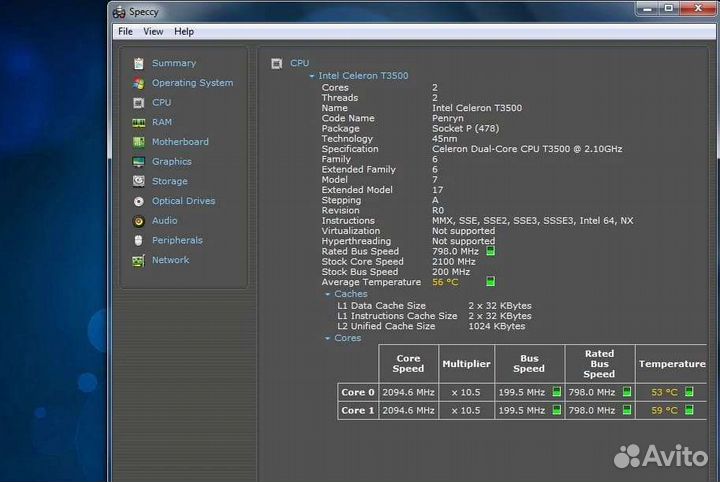Click the 56 °C average temperature value

point(445,282)
